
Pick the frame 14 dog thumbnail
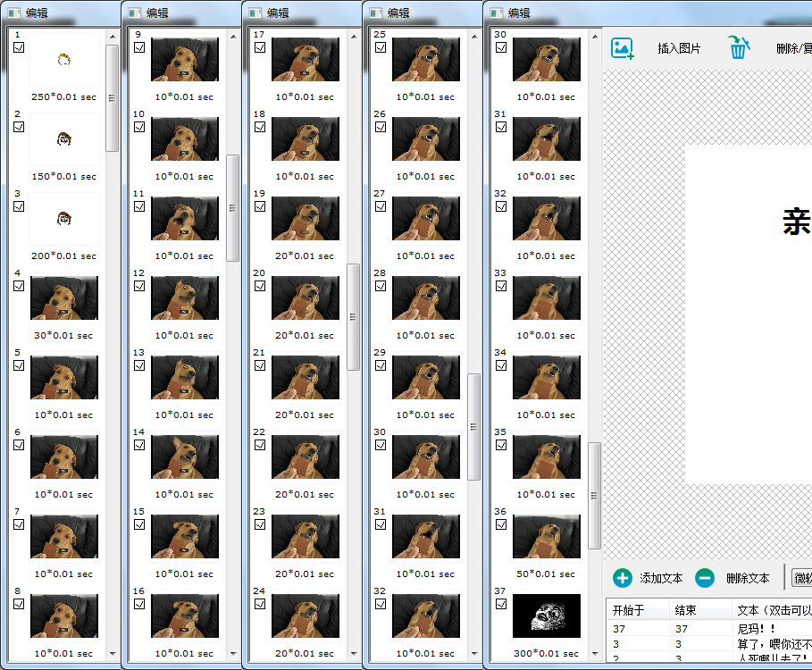(184, 456)
